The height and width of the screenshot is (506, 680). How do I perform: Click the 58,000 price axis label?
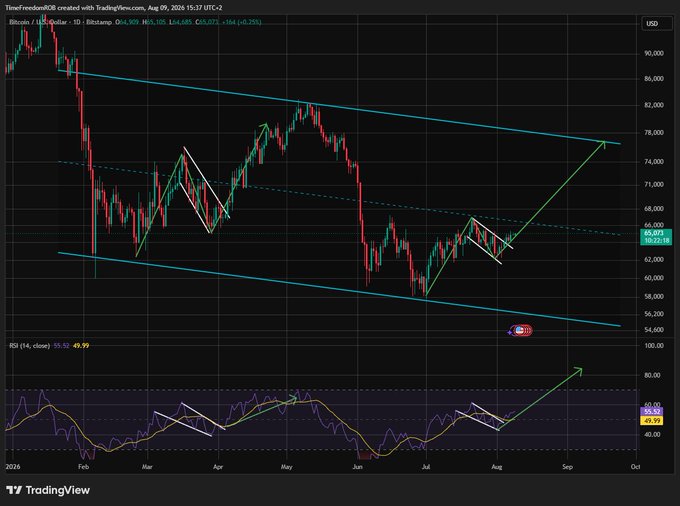coord(654,297)
